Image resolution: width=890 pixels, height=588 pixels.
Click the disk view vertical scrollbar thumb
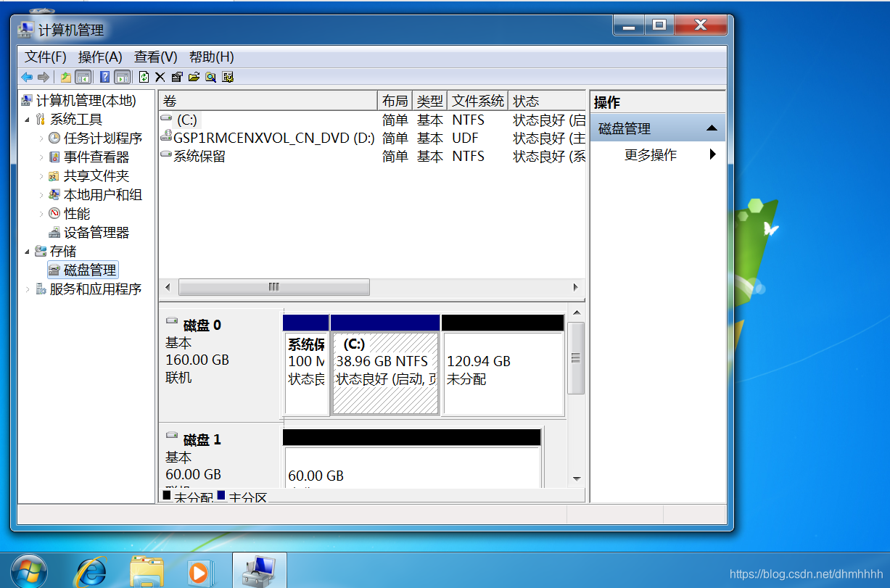tap(576, 358)
